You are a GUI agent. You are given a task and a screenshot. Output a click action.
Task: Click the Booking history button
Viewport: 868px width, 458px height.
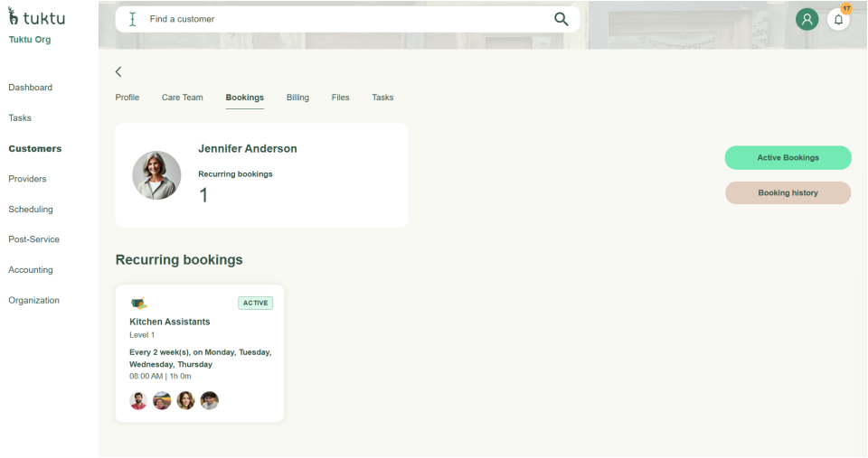pos(788,193)
